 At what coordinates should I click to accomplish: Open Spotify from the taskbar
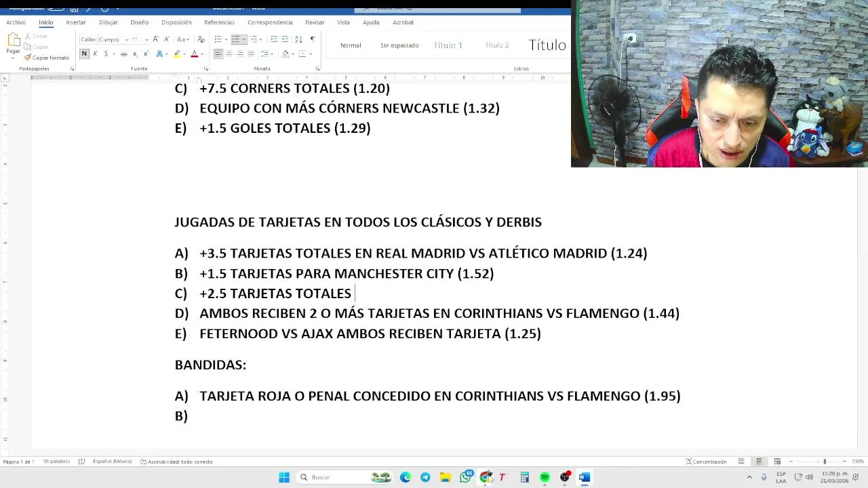545,477
